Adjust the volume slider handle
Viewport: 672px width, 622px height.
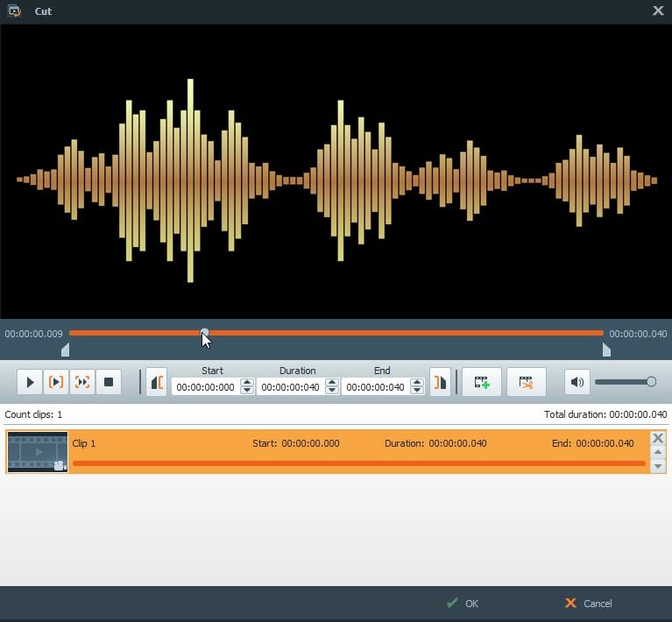[x=651, y=382]
